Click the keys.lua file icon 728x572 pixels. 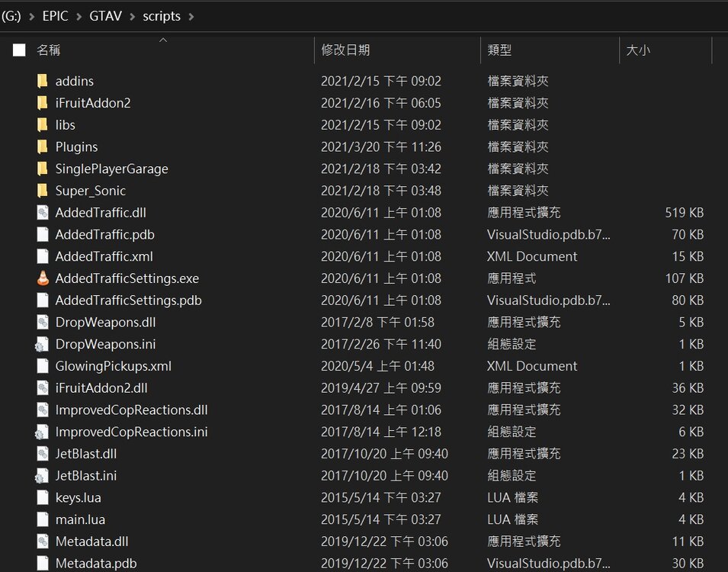click(x=43, y=497)
